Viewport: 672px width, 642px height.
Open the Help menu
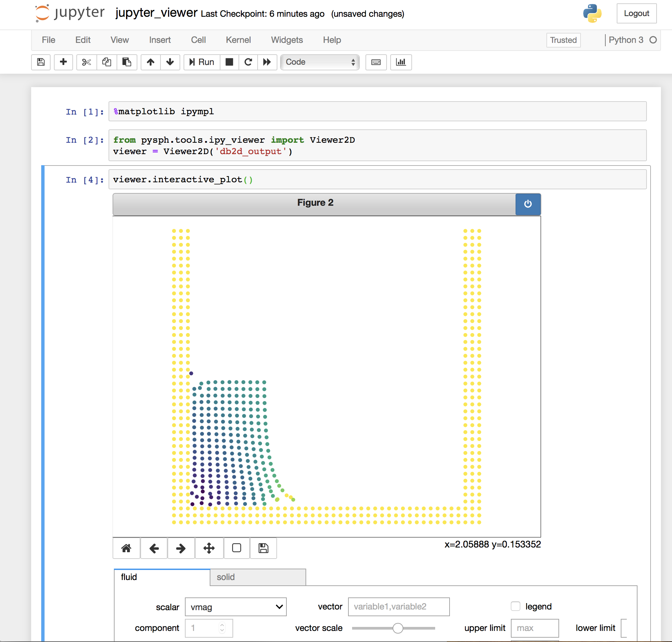tap(332, 40)
